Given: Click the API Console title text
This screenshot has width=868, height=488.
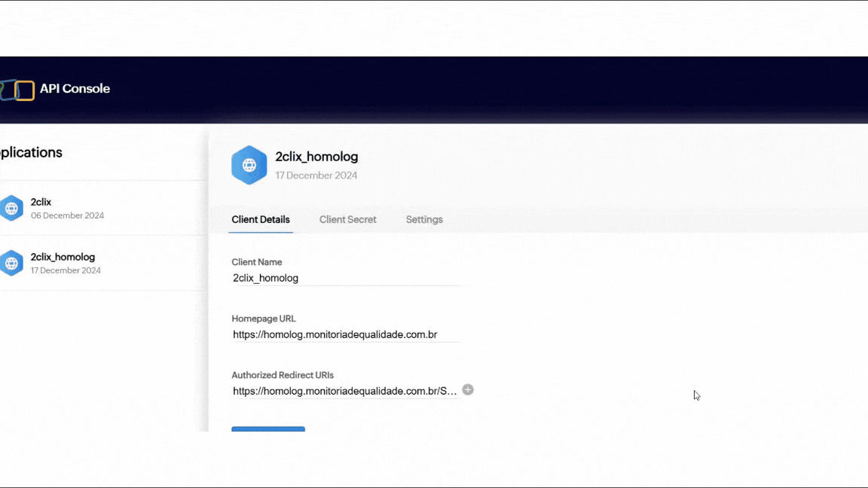Looking at the screenshot, I should (75, 89).
